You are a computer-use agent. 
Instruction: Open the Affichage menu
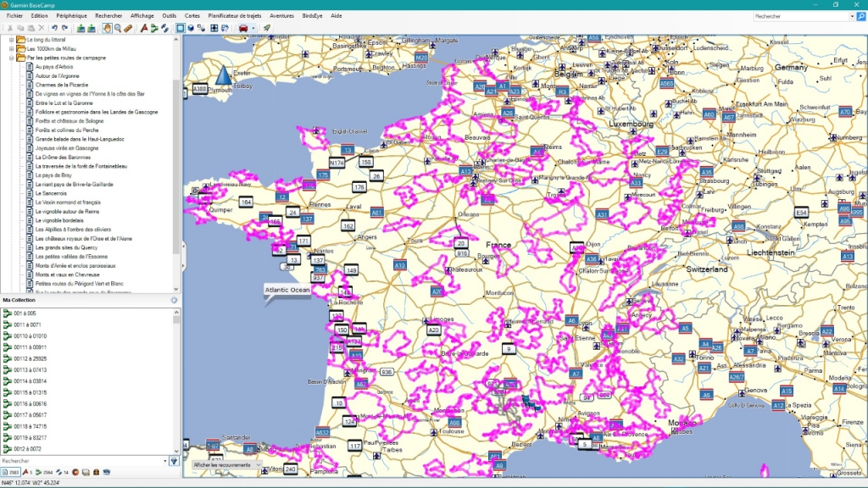(x=142, y=16)
